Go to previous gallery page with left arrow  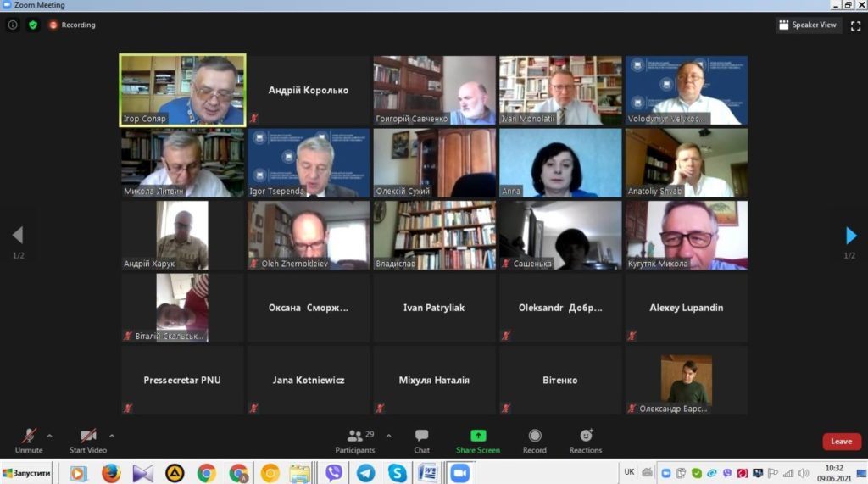point(17,236)
